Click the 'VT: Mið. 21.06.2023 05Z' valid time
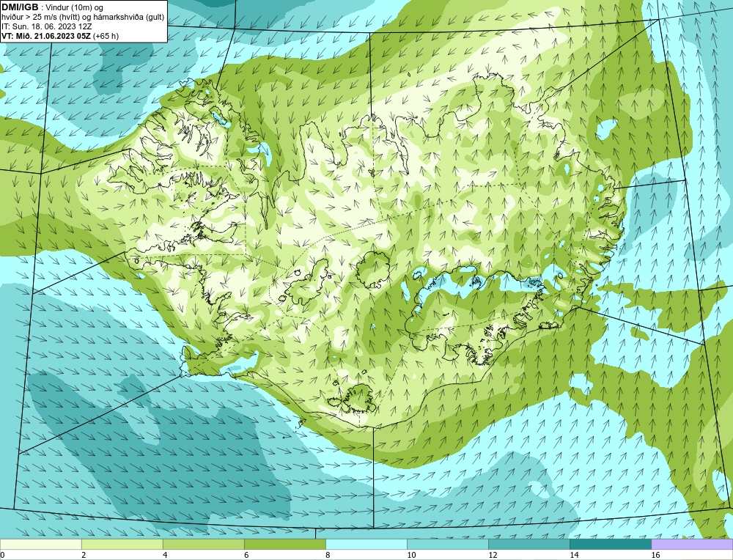Screen dimensions: 733x560 point(46,36)
